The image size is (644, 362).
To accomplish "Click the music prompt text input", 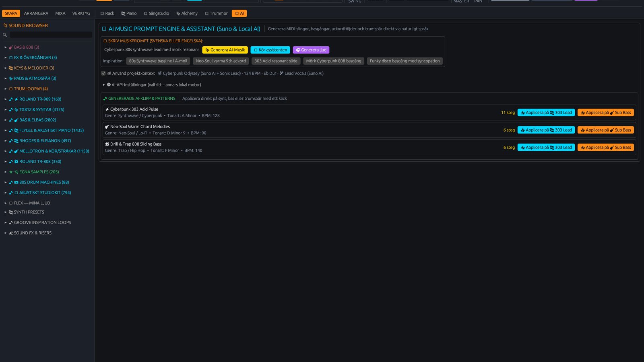I will 151,50.
